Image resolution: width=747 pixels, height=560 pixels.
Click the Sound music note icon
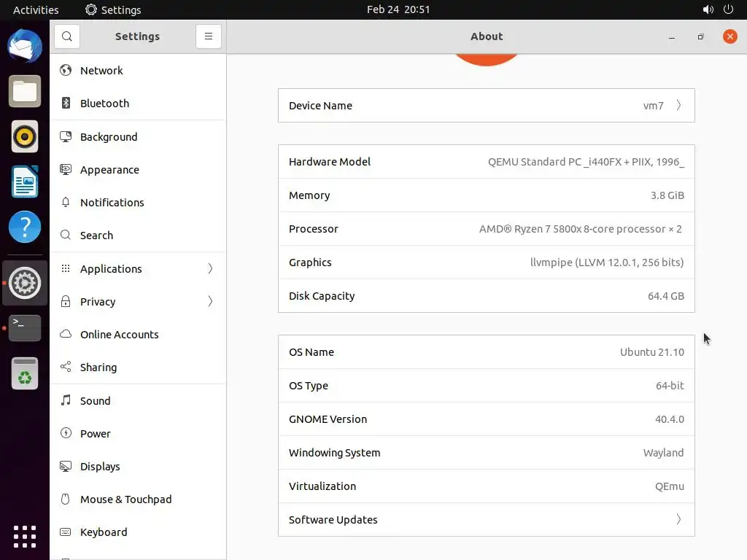[66, 400]
